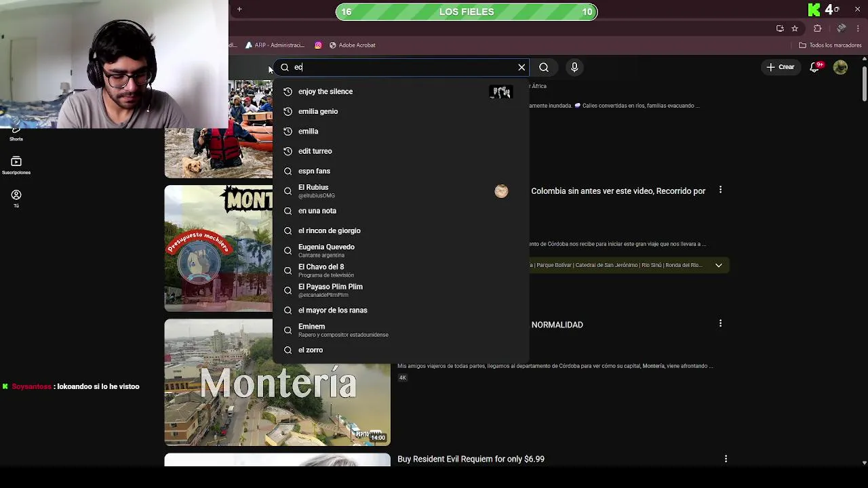Viewport: 868px width, 488px height.
Task: Select suggestion 'emilia genio'
Action: click(401, 111)
